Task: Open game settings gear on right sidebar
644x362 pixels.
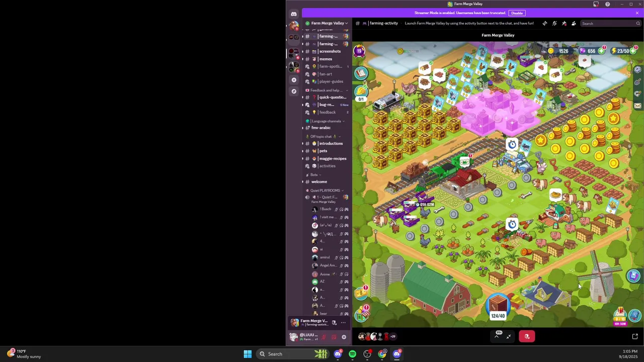Action: coord(637,70)
